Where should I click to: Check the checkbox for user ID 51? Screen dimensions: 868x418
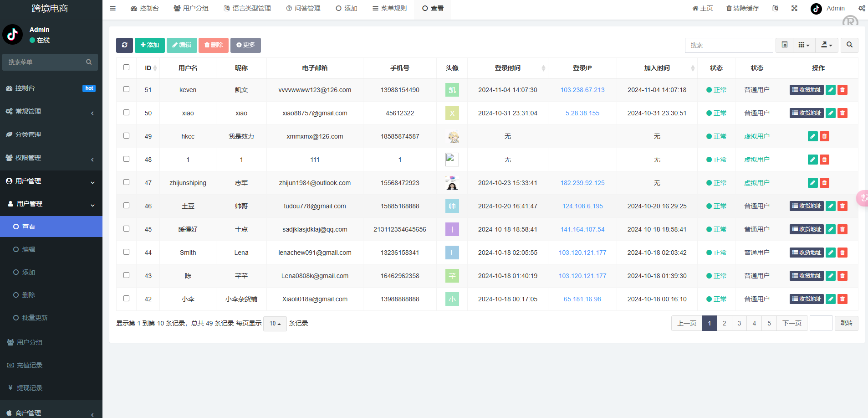click(x=127, y=89)
